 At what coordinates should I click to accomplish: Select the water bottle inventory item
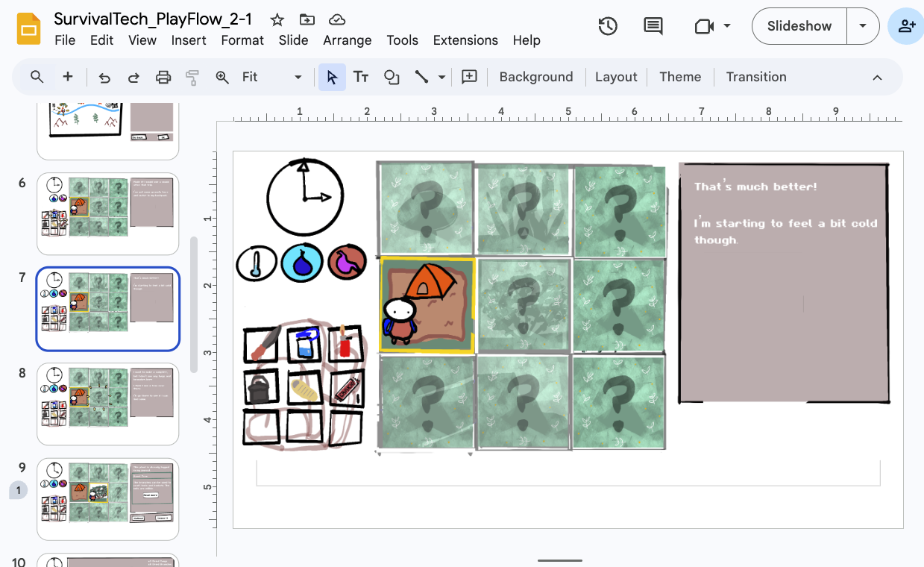coord(304,344)
